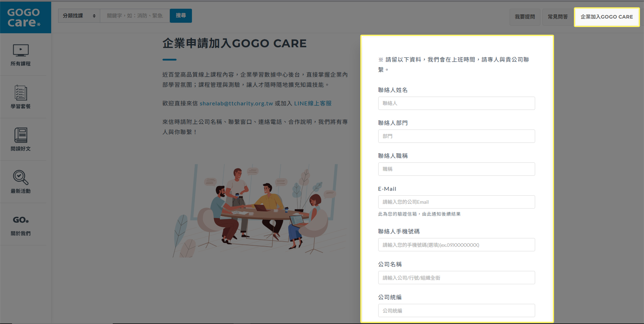Focus the 聯絡人手機號碼 input field
Image resolution: width=644 pixels, height=324 pixels.
pos(457,245)
